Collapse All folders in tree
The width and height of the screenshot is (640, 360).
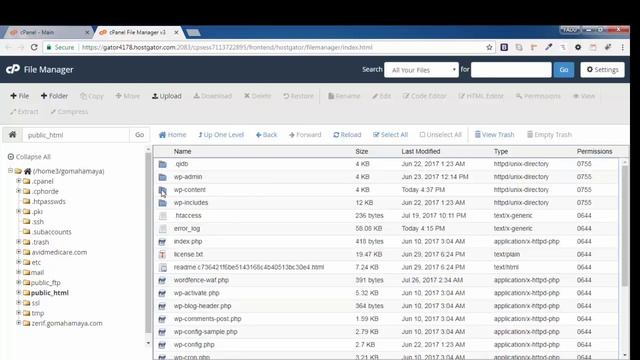click(x=29, y=157)
